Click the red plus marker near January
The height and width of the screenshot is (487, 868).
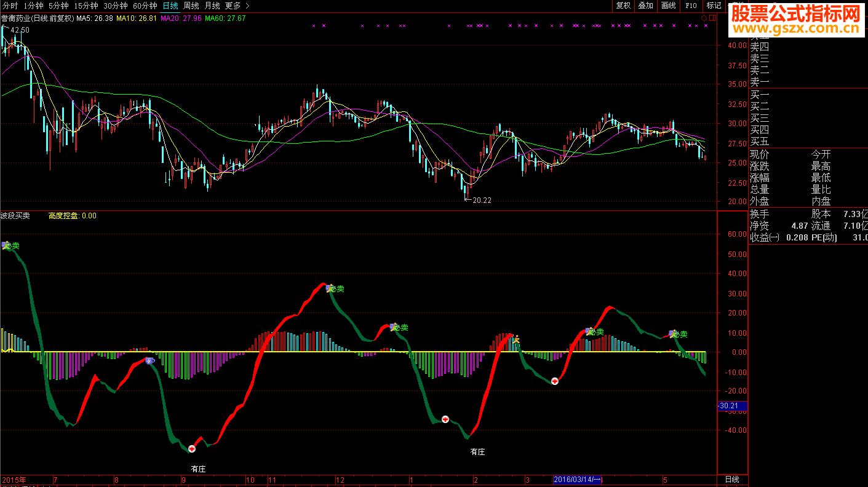coord(445,419)
